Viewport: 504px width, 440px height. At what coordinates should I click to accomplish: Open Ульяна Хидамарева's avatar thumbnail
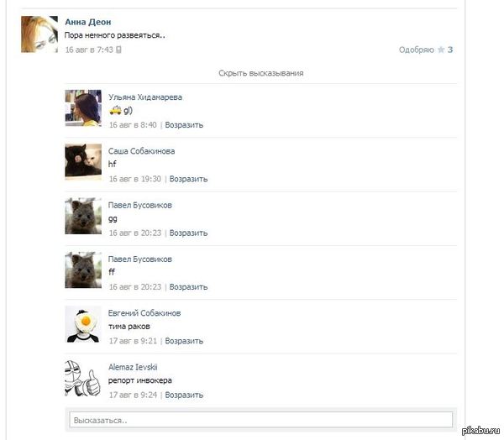tap(83, 107)
